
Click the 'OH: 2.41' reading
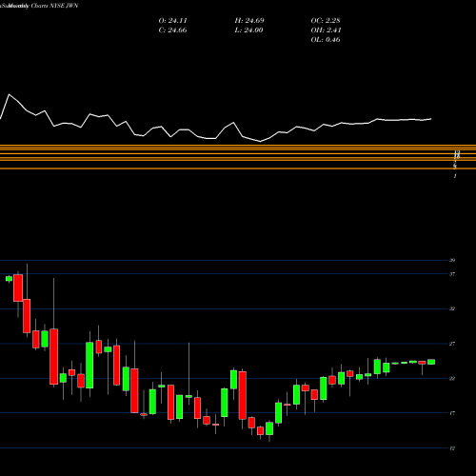tap(326, 30)
